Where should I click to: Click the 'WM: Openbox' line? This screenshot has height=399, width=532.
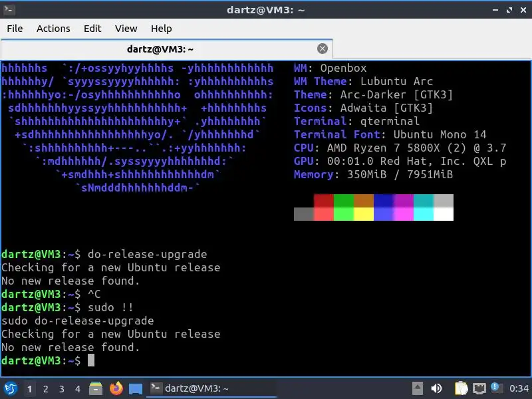point(330,68)
